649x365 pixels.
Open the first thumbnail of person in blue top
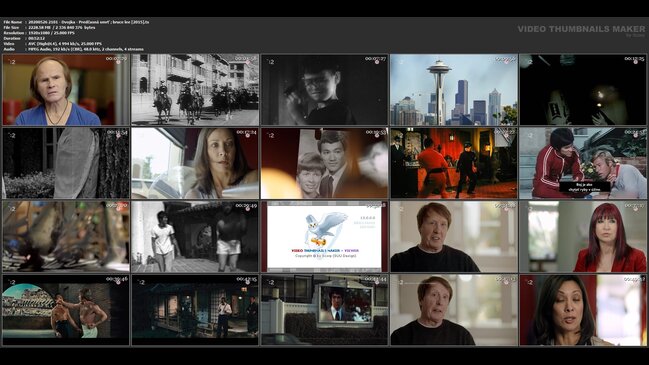point(66,90)
